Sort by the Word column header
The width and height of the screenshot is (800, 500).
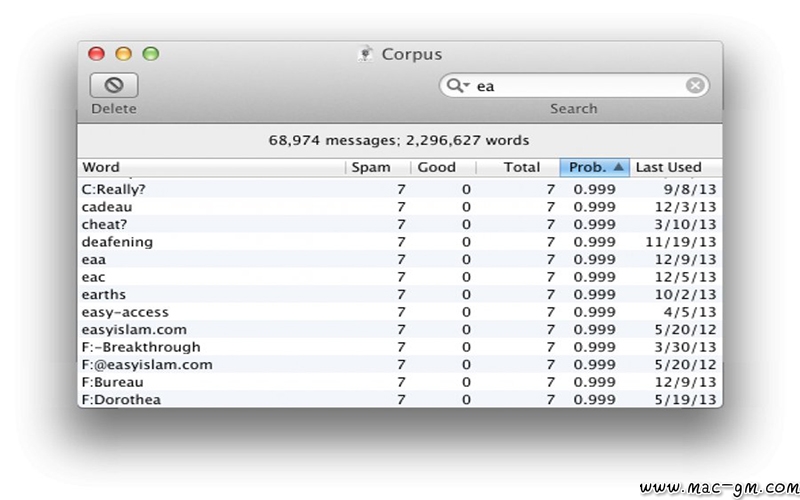point(211,167)
